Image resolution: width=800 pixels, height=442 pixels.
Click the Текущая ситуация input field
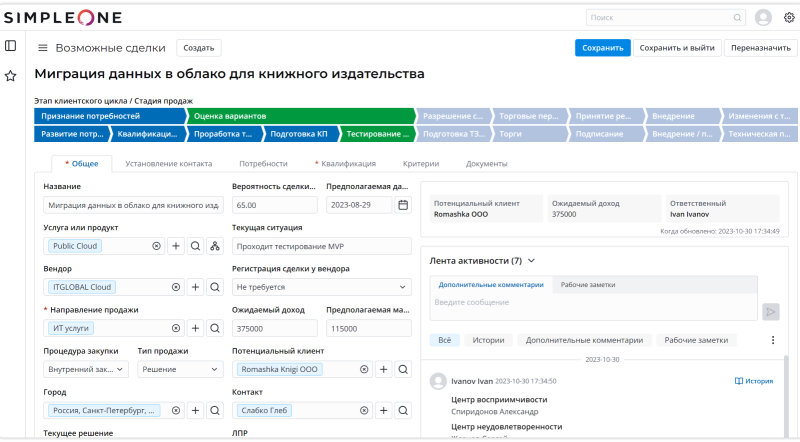(321, 246)
